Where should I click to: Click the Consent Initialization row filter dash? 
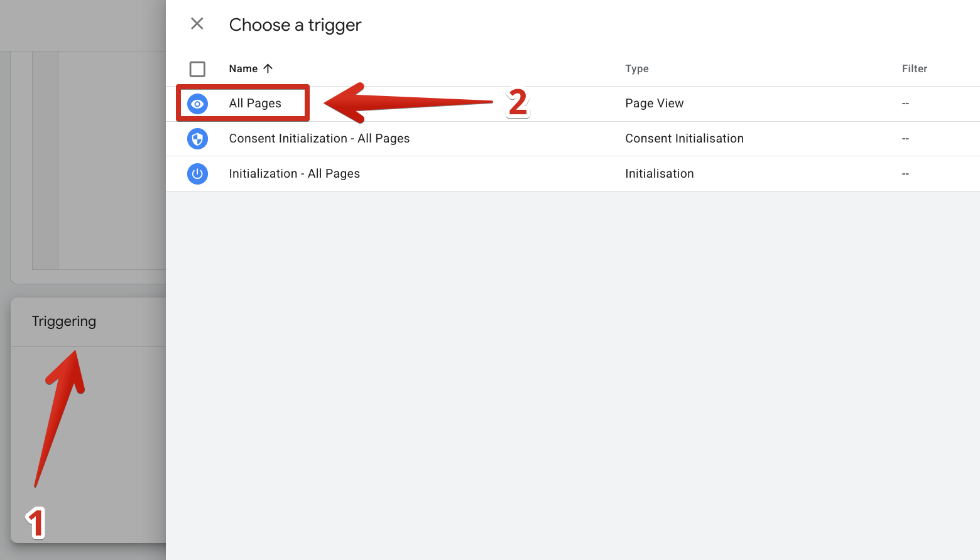coord(905,139)
